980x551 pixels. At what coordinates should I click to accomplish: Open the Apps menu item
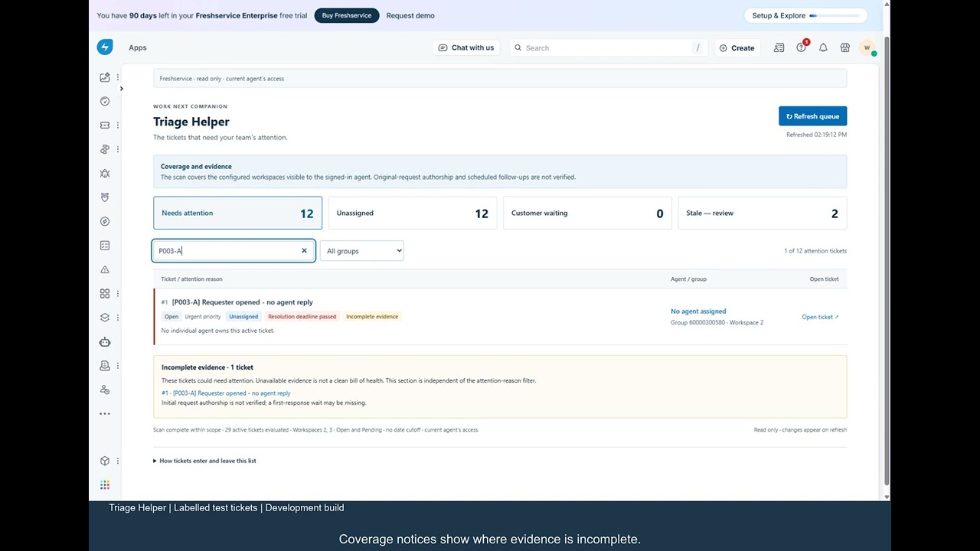(138, 47)
